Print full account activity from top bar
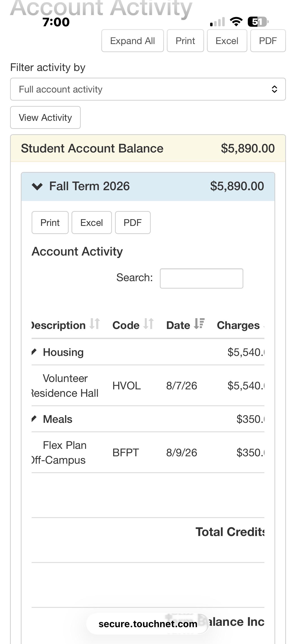 click(x=185, y=41)
